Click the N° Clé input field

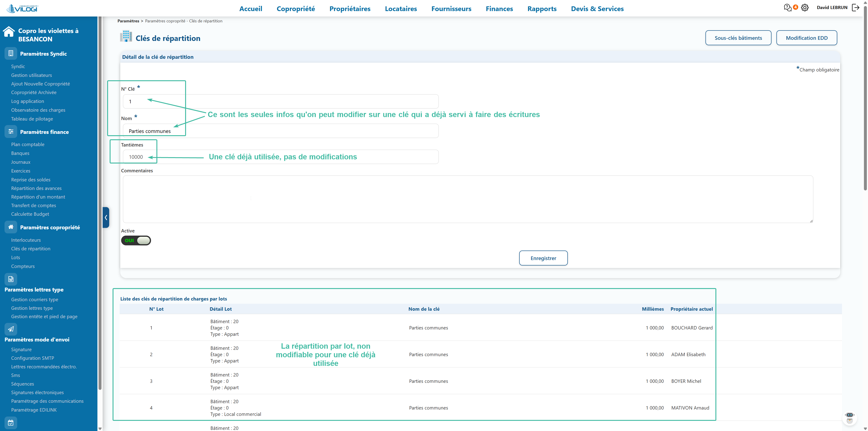point(280,102)
